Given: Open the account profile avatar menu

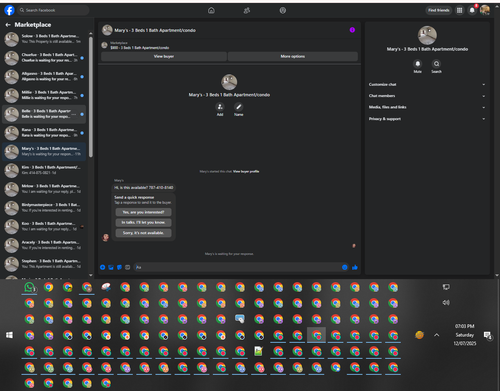Looking at the screenshot, I should tap(485, 10).
